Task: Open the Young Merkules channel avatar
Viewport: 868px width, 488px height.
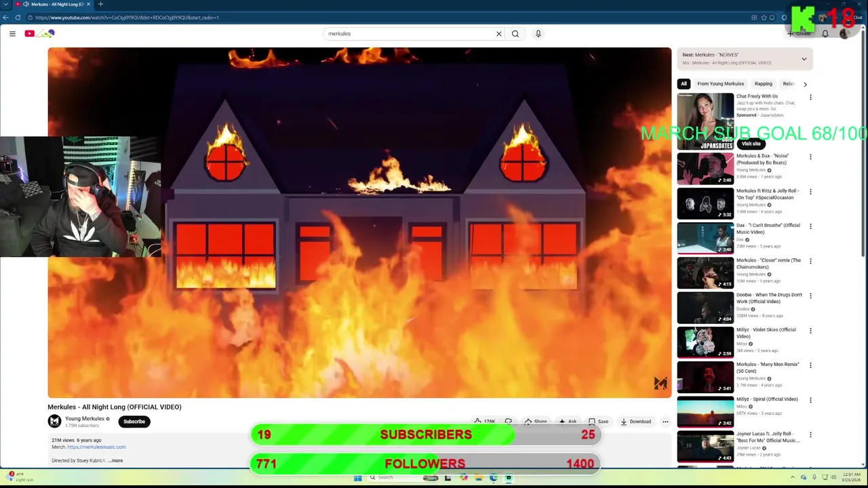Action: tap(54, 422)
